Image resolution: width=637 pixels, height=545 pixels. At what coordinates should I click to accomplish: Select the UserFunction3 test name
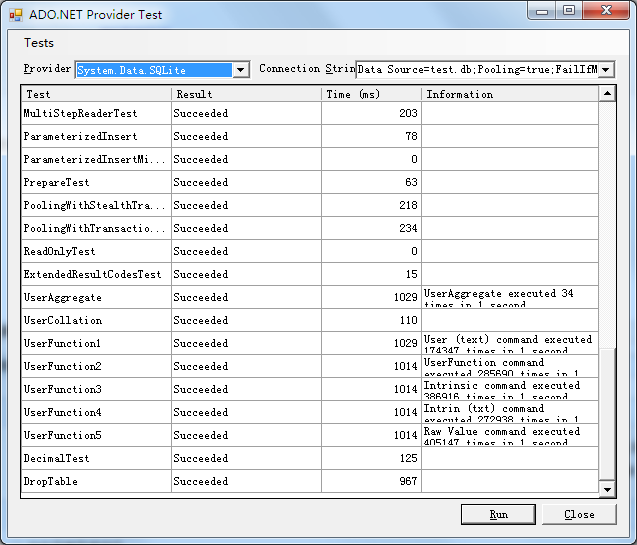[63, 389]
